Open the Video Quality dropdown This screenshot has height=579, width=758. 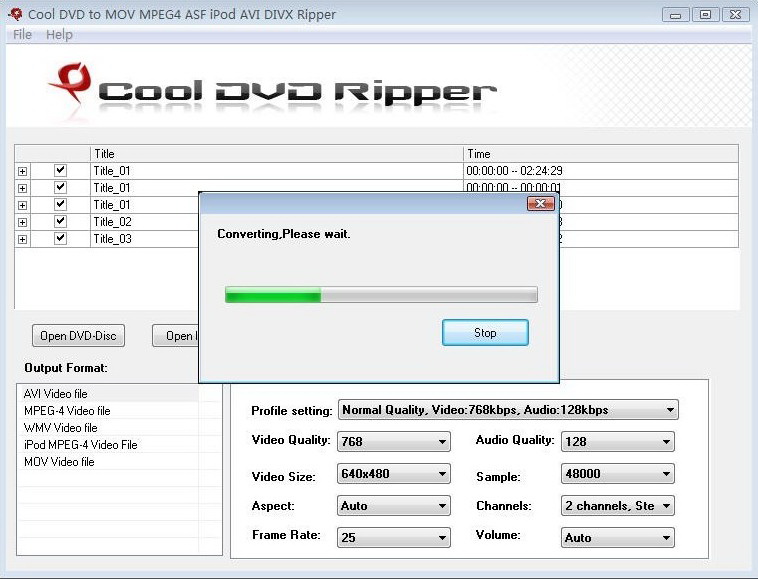(x=394, y=442)
